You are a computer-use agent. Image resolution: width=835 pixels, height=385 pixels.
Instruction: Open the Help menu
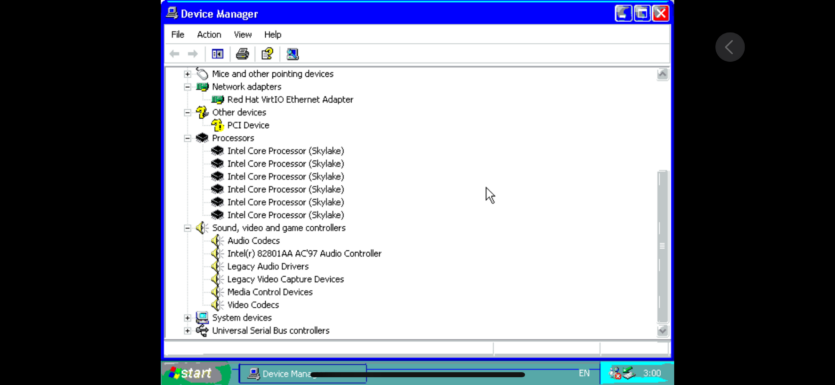[273, 35]
